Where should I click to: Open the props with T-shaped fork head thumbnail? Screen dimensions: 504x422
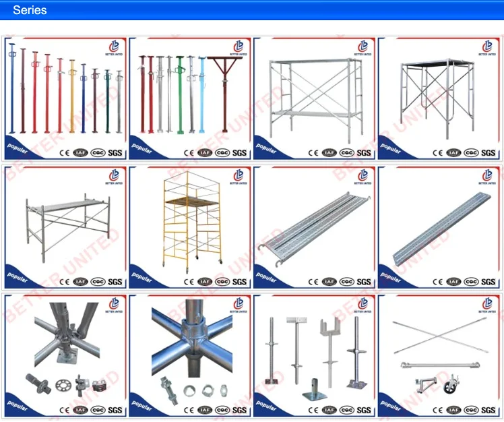pyautogui.click(x=190, y=98)
